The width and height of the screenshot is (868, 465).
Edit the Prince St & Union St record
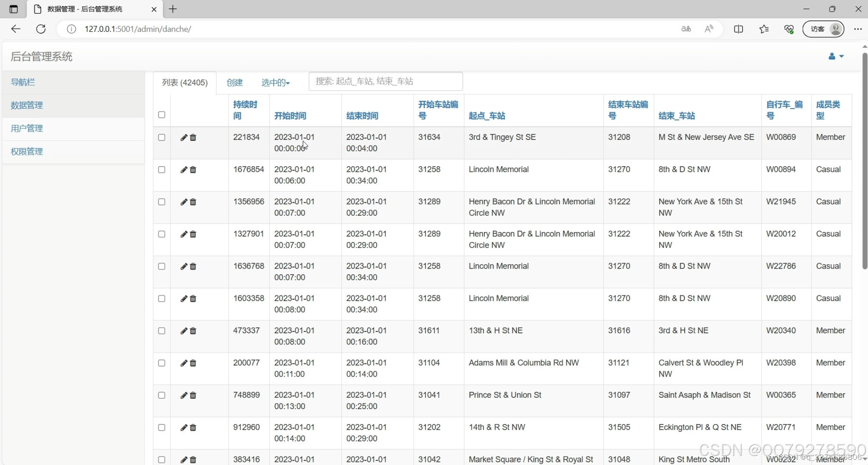[x=183, y=395]
